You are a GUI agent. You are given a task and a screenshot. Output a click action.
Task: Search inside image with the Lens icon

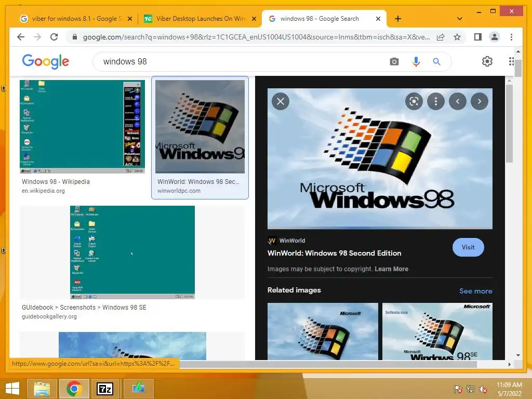coord(414,101)
